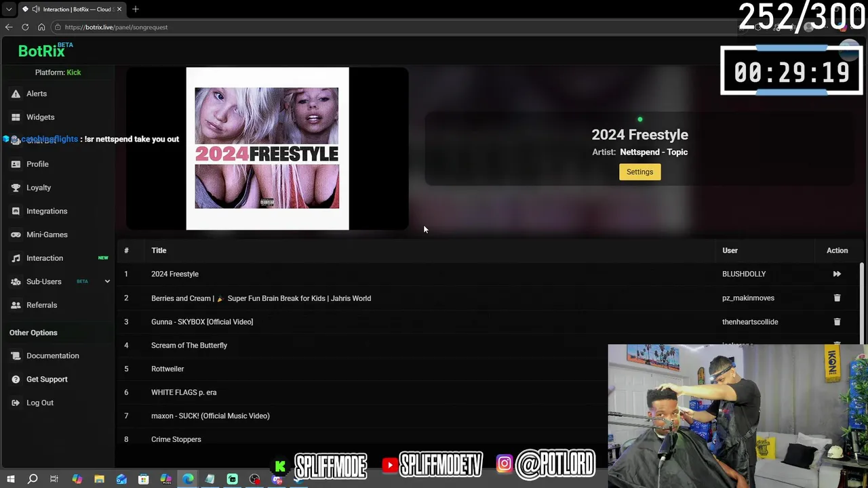Click the Action column header

(x=837, y=251)
